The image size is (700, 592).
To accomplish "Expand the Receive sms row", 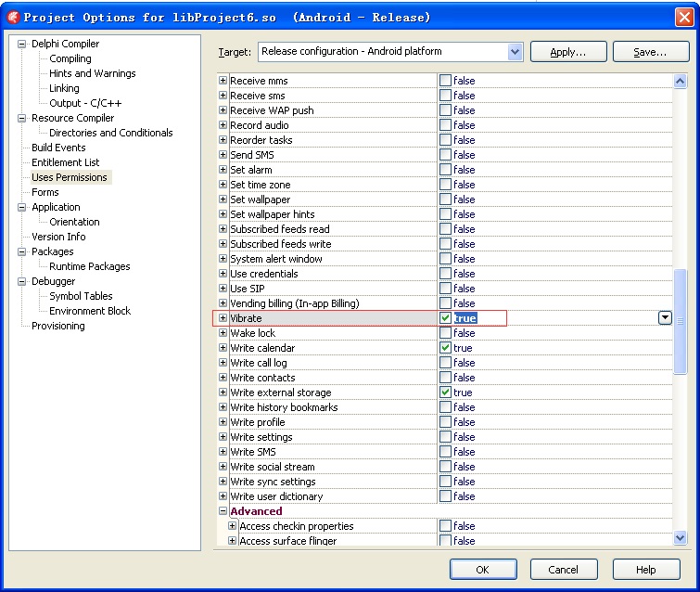I will (223, 96).
